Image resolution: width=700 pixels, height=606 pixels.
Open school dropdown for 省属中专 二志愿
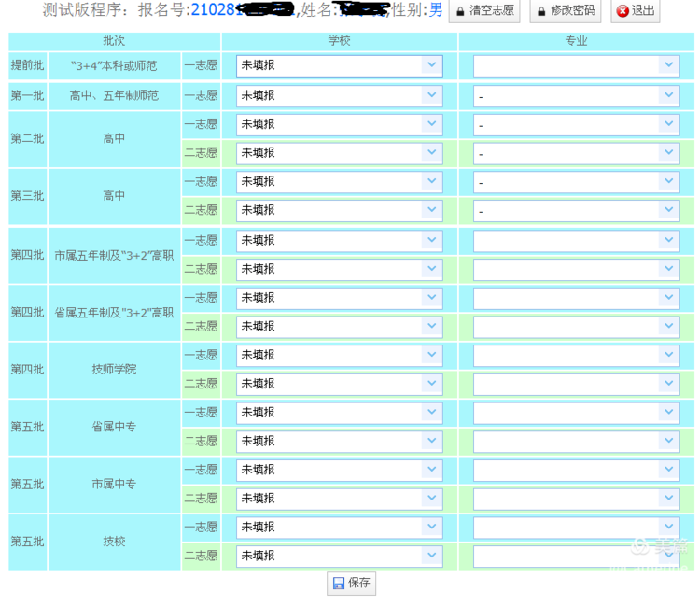(x=340, y=441)
